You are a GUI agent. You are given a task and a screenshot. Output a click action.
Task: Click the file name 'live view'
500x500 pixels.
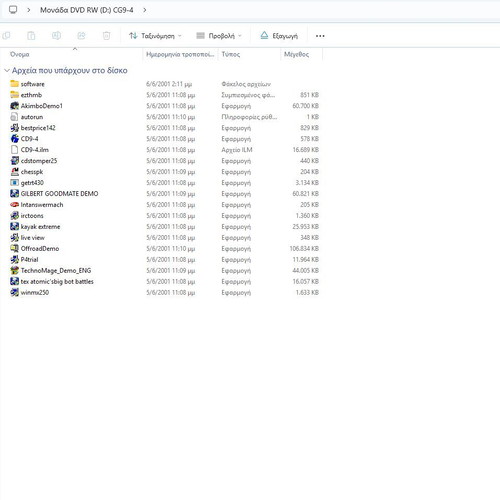[32, 238]
